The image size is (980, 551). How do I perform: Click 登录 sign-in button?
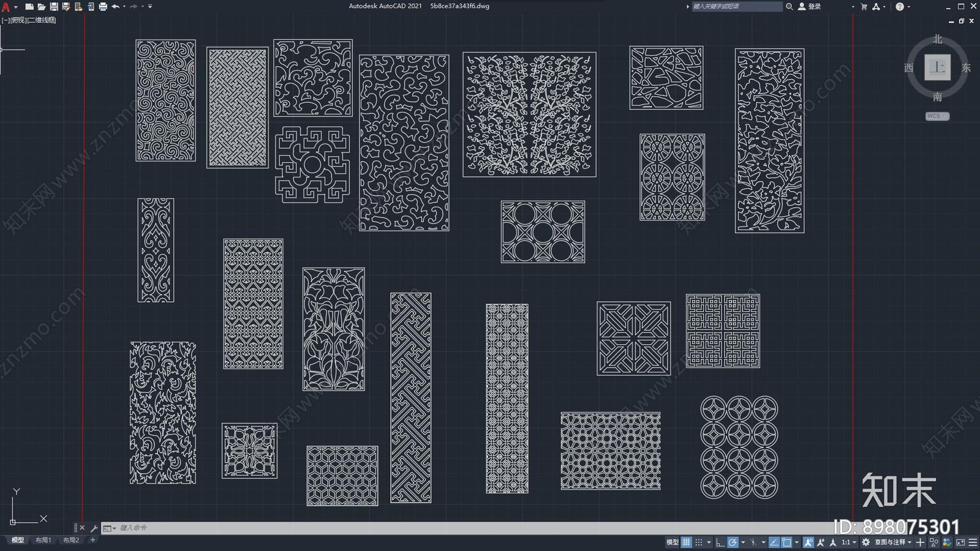point(809,6)
